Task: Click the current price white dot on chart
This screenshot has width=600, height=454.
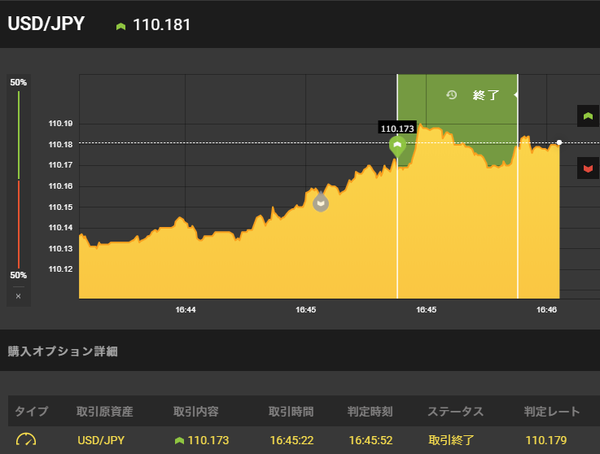Action: [559, 142]
